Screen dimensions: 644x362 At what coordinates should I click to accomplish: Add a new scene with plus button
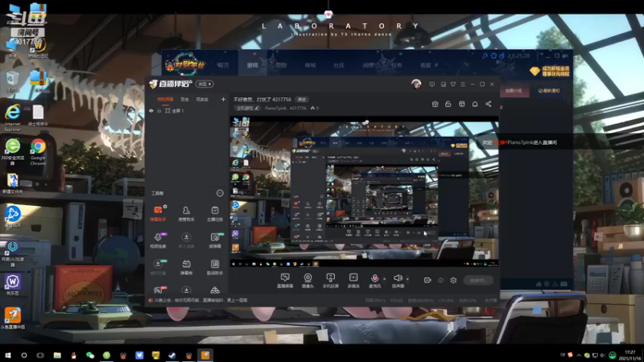(223, 99)
